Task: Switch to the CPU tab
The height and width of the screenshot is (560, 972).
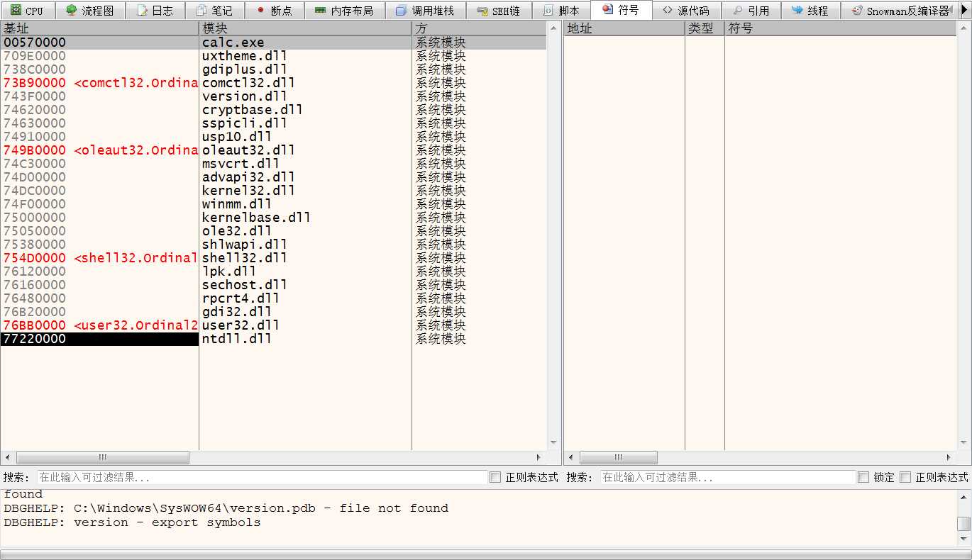Action: pyautogui.click(x=27, y=10)
